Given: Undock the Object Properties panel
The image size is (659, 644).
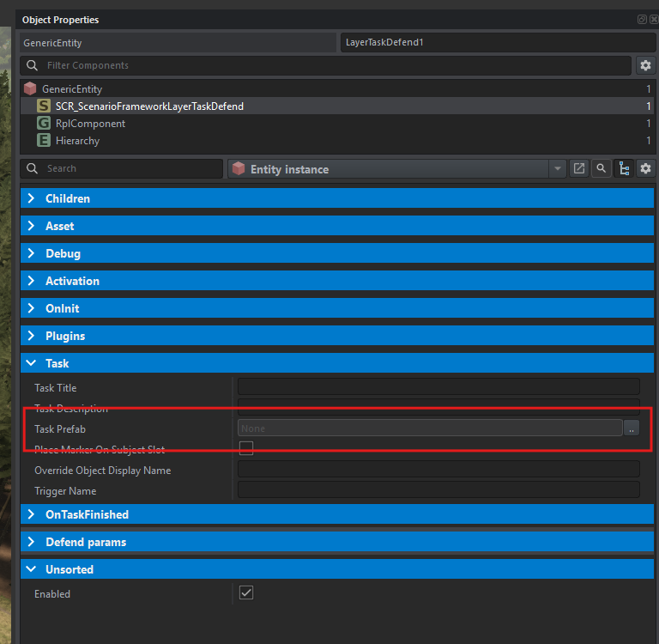Looking at the screenshot, I should pyautogui.click(x=642, y=20).
